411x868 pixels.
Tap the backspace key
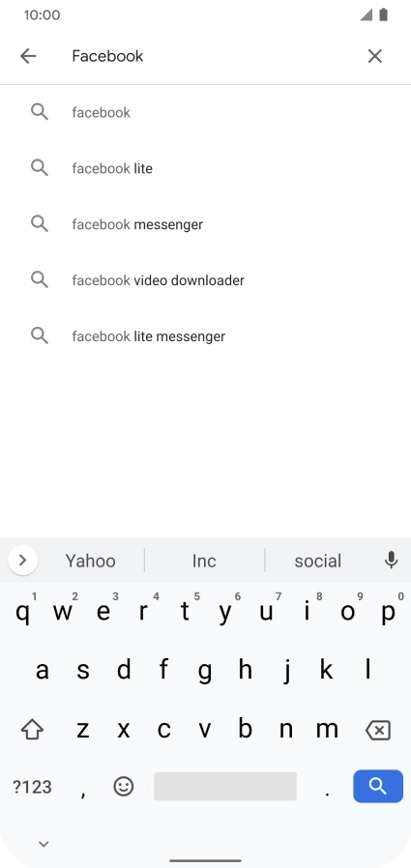(x=378, y=730)
